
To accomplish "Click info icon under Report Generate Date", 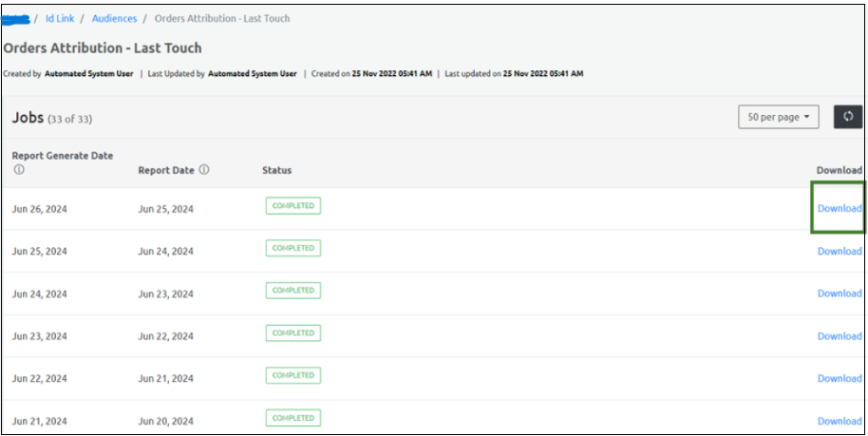I will click(18, 170).
